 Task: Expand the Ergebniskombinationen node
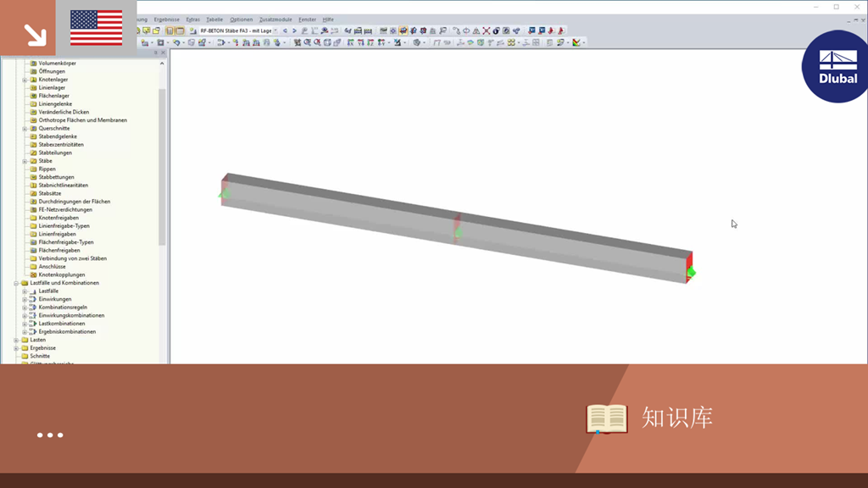pyautogui.click(x=25, y=331)
